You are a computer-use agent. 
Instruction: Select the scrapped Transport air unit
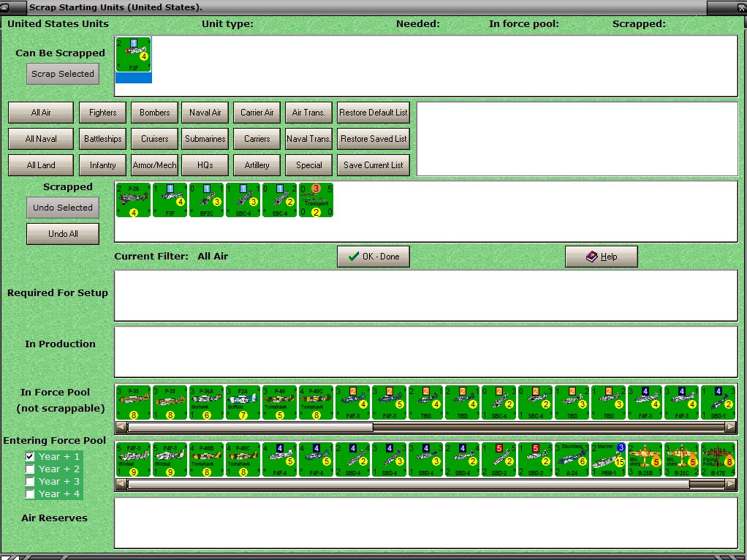[316, 200]
